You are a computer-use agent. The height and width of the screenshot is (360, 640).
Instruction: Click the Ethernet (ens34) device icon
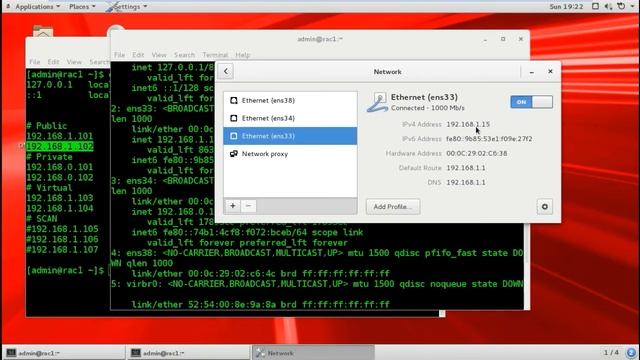233,118
